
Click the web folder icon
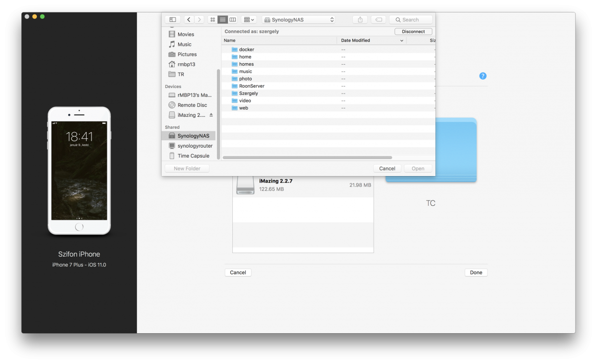(234, 107)
